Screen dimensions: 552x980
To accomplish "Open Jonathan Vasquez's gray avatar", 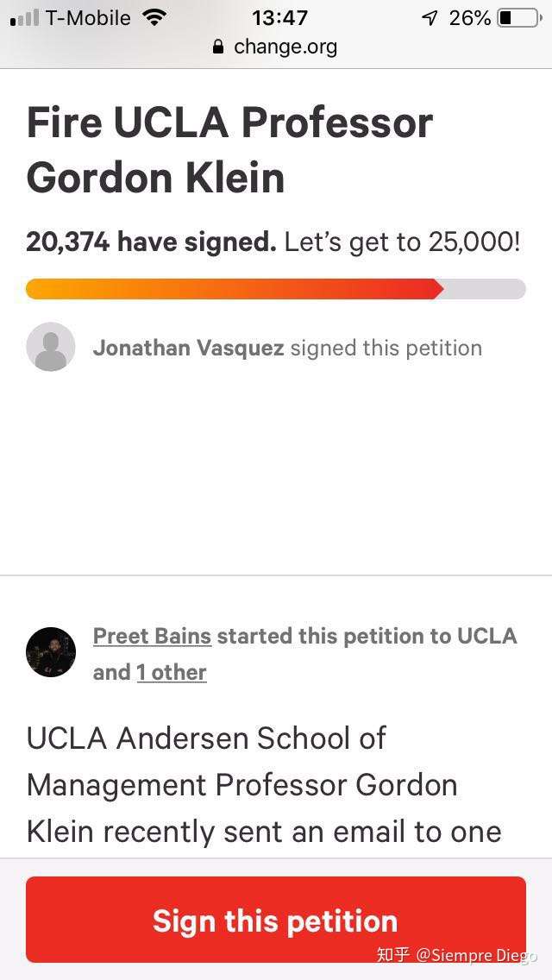I will (x=51, y=347).
